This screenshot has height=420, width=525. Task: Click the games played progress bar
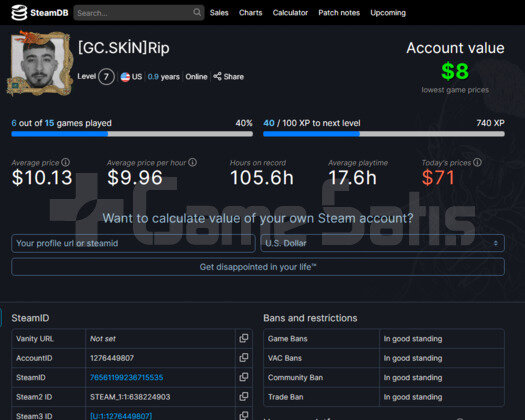click(132, 134)
